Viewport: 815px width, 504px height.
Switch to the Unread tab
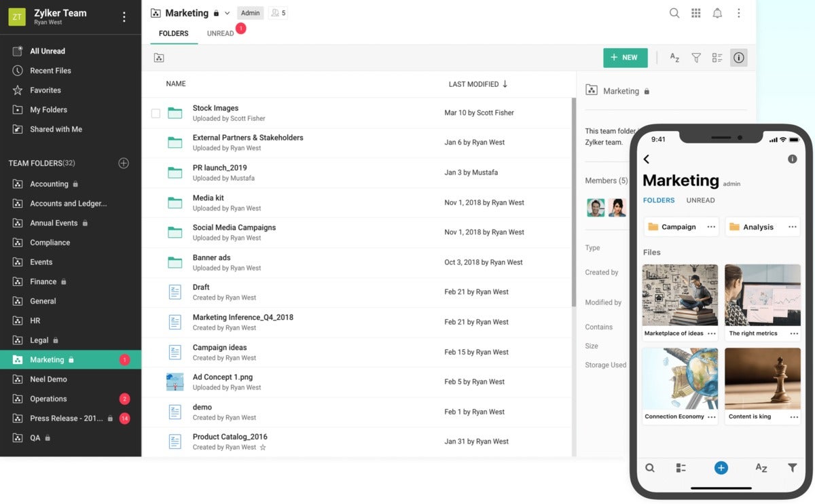(221, 33)
